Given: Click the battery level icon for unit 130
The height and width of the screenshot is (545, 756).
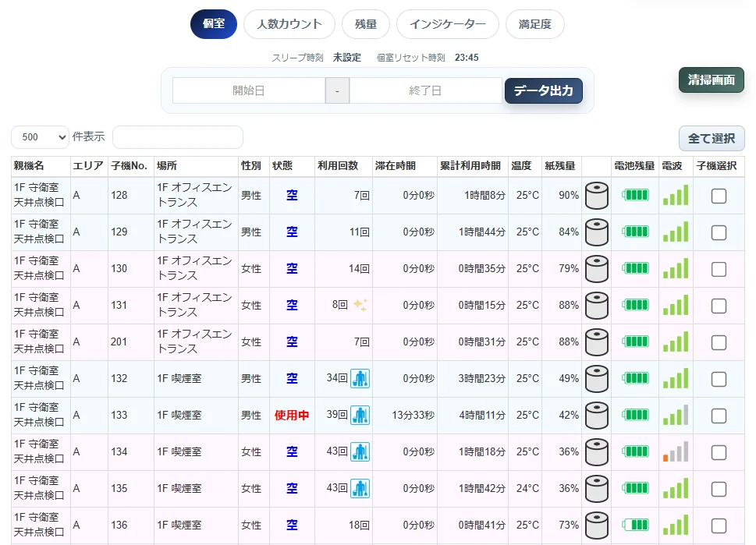Looking at the screenshot, I should point(636,268).
